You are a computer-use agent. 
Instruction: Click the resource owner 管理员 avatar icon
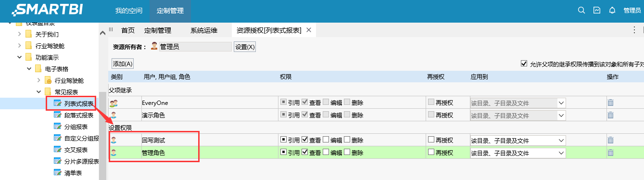click(x=154, y=46)
